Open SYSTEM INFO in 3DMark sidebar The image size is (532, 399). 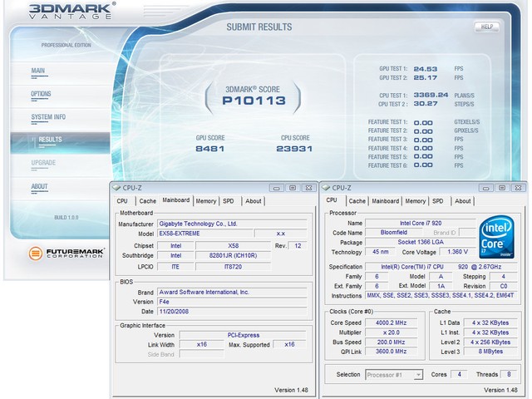(x=48, y=117)
